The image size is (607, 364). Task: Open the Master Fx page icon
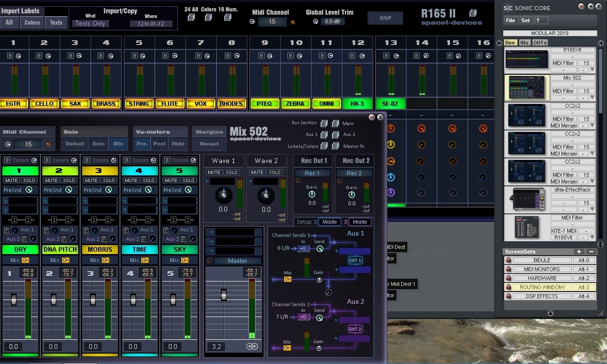(x=335, y=146)
